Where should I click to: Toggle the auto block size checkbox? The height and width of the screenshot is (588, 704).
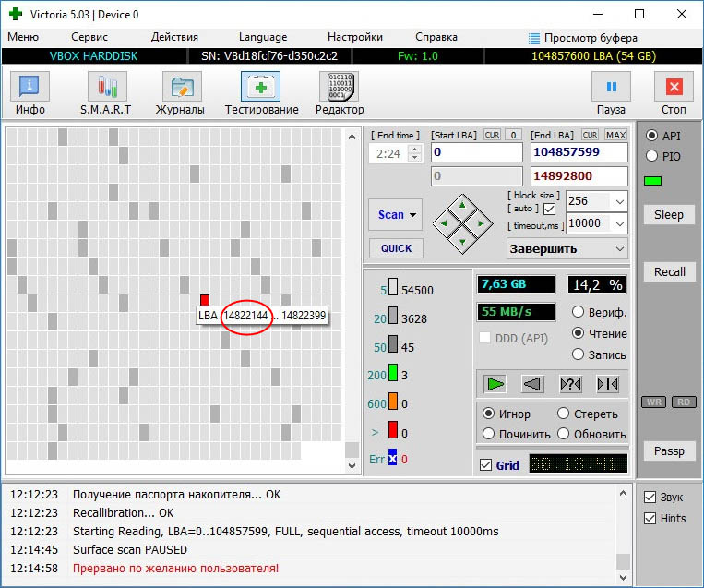549,209
